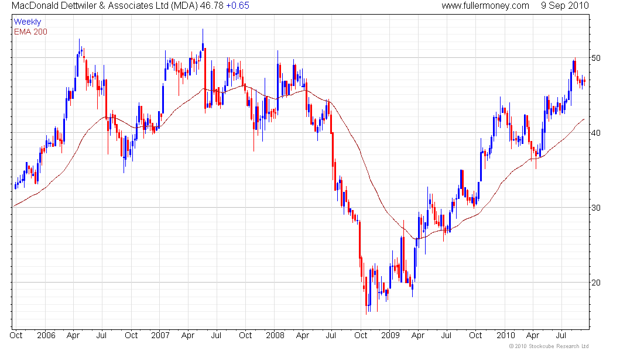644x351 pixels.
Task: Click the chart title 'MacDonald Dettwiler & Associates Ltd (MDA)'
Action: pyautogui.click(x=104, y=6)
